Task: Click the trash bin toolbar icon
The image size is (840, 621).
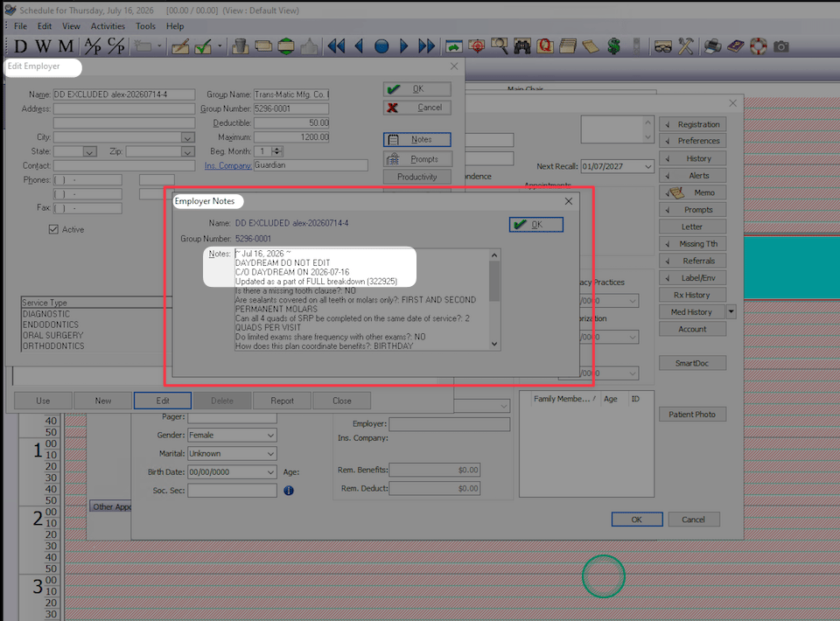Action: [x=241, y=46]
